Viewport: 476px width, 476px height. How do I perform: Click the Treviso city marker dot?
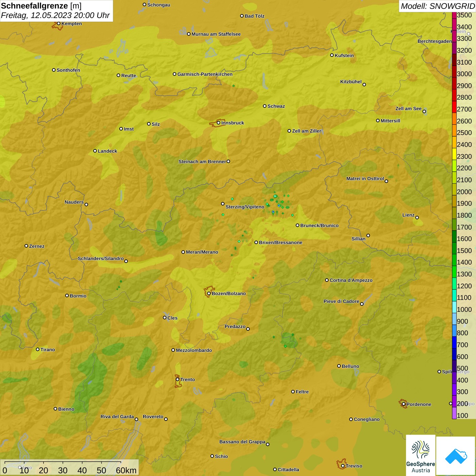click(x=343, y=466)
